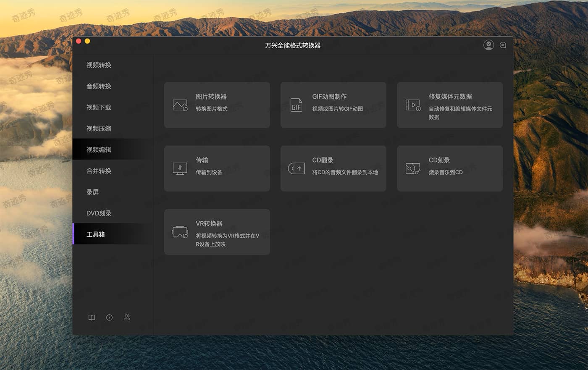
Task: Click the VR Converter headset icon
Action: [180, 232]
